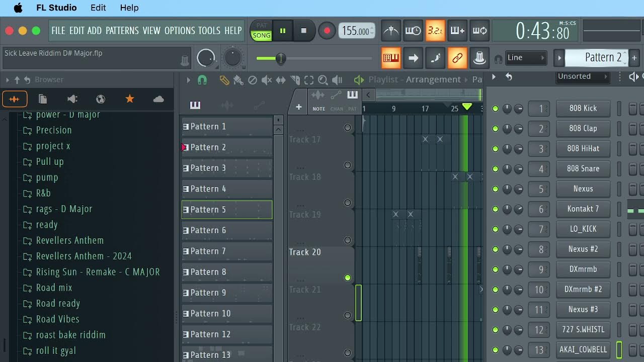Click the Nexus #2 channel button
Screen dimensions: 644x362
click(x=583, y=249)
